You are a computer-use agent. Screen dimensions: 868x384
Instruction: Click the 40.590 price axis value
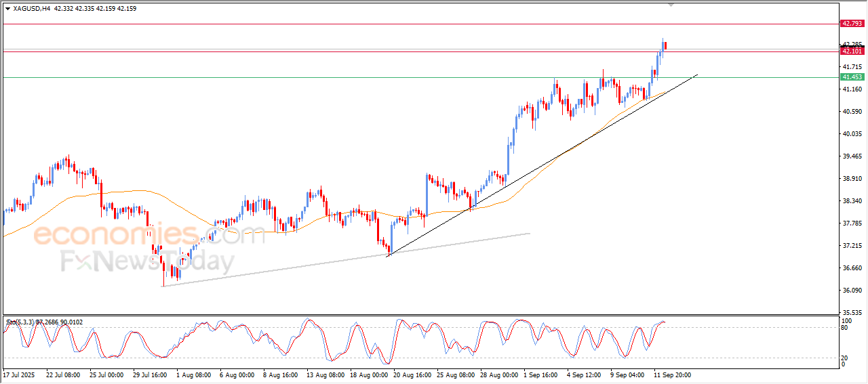point(852,112)
